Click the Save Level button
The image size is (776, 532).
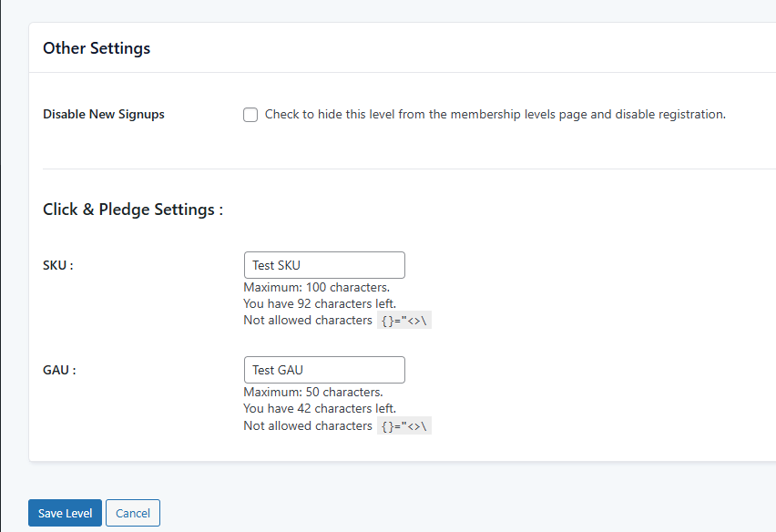[65, 513]
